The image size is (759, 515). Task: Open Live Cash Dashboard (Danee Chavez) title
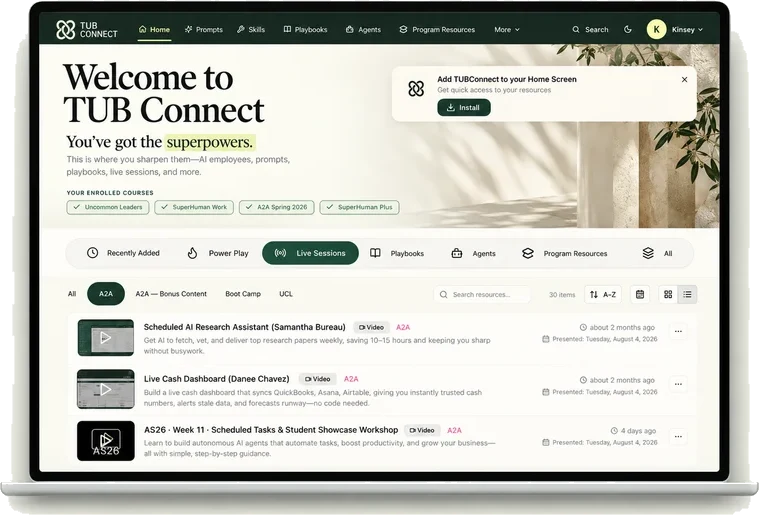tap(216, 379)
